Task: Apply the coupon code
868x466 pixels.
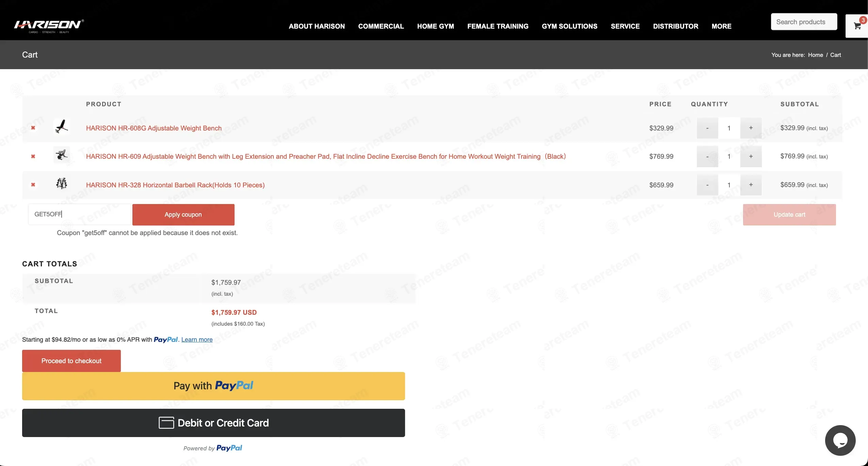Action: point(183,215)
